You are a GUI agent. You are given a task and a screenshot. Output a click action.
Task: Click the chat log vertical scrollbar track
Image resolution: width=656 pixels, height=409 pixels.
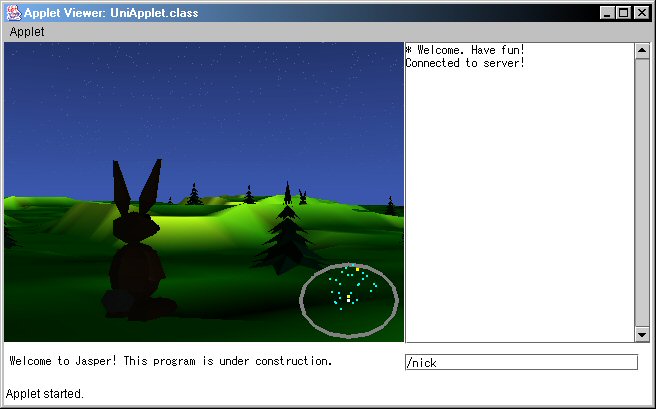pyautogui.click(x=642, y=192)
